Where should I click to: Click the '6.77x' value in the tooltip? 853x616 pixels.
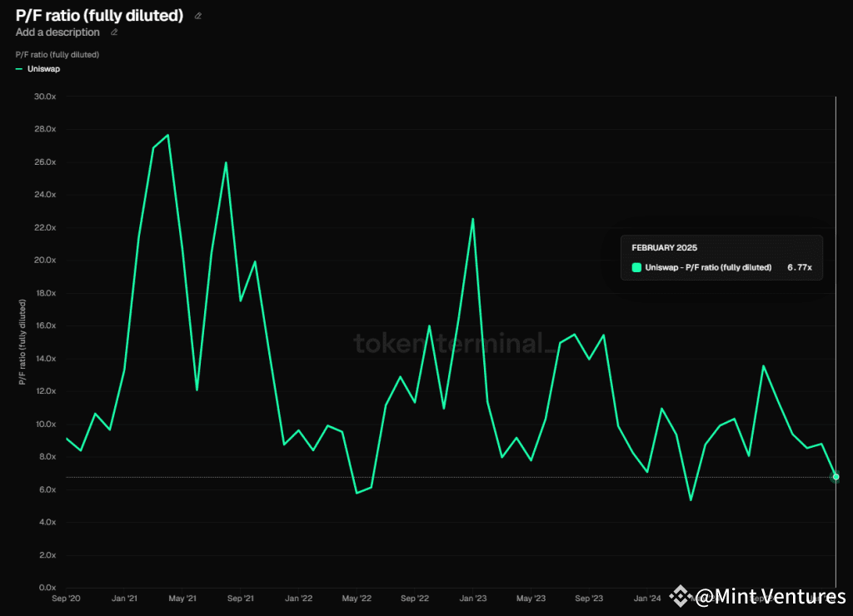click(x=800, y=267)
